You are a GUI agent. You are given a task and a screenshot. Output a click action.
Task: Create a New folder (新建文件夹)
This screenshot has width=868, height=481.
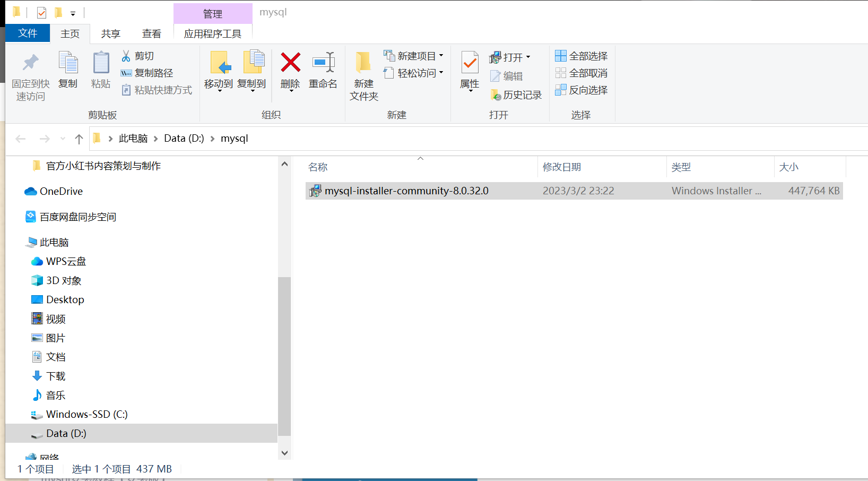[x=364, y=76]
